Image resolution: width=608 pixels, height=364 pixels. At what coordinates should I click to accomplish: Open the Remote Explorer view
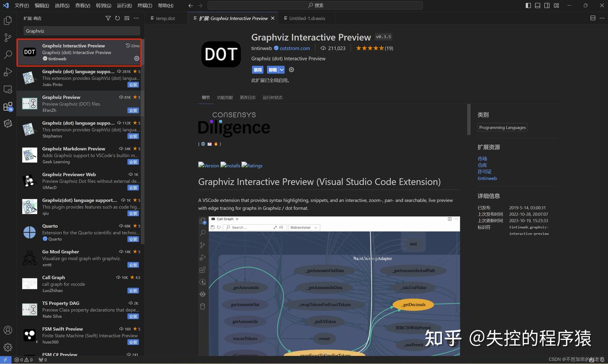coord(8,89)
